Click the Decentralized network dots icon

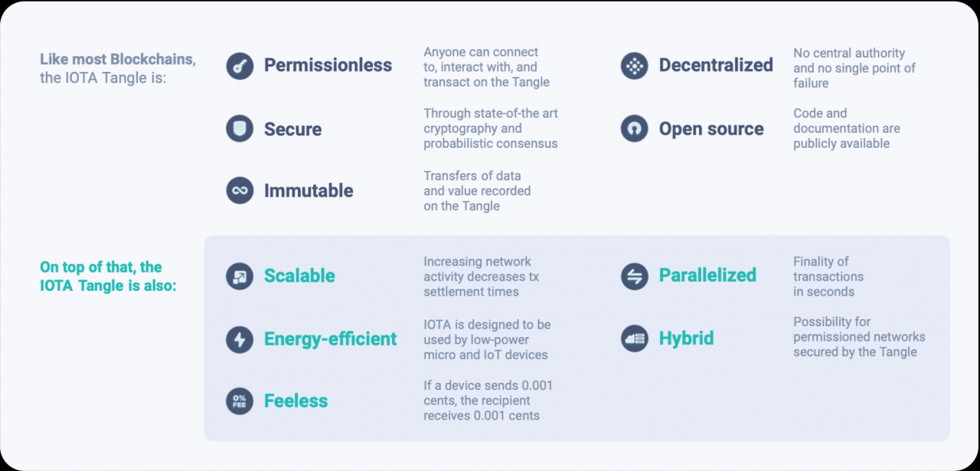[x=634, y=66]
